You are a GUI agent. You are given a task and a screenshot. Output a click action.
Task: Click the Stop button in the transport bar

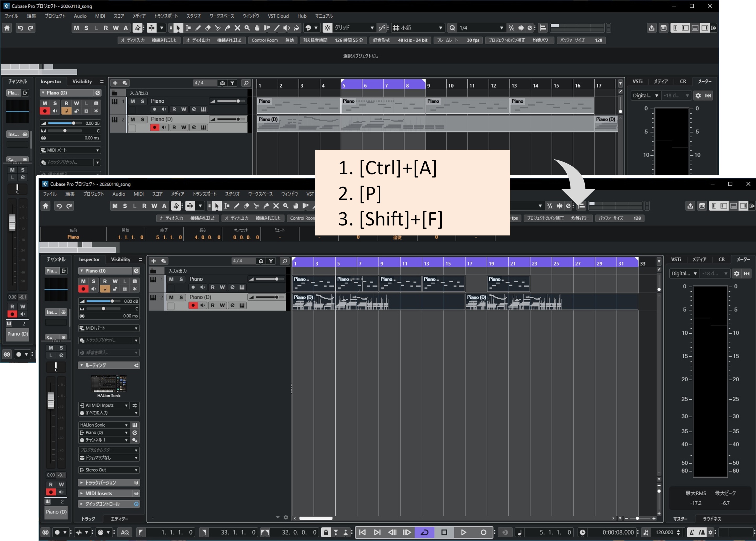point(444,532)
